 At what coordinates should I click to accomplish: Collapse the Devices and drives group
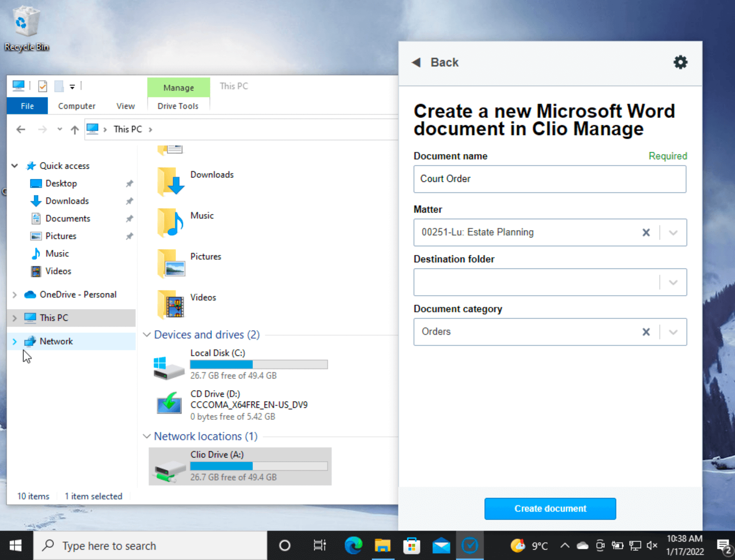(147, 334)
